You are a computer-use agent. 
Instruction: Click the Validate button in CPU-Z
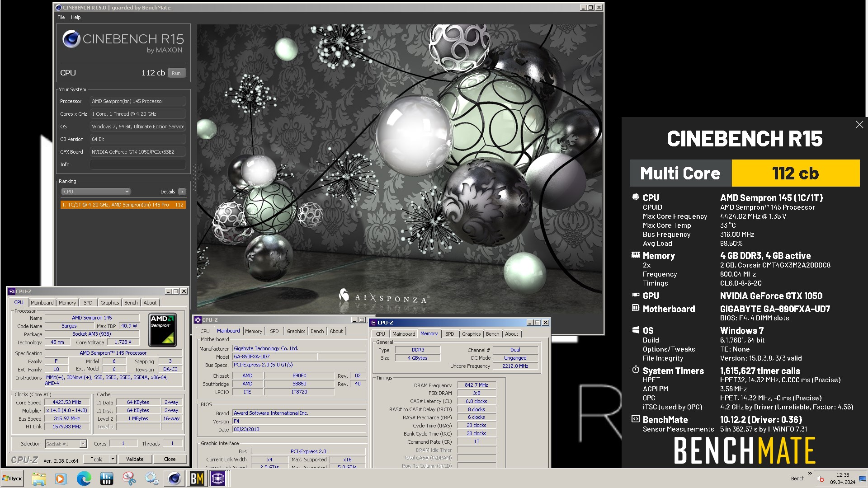pyautogui.click(x=135, y=459)
